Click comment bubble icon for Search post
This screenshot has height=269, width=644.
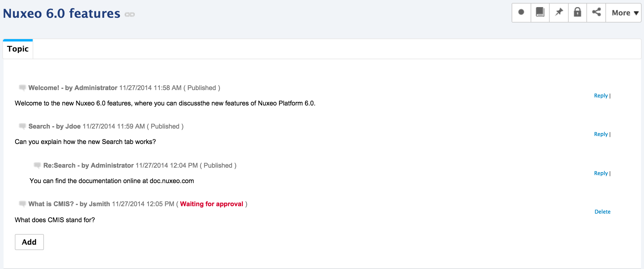pos(22,126)
